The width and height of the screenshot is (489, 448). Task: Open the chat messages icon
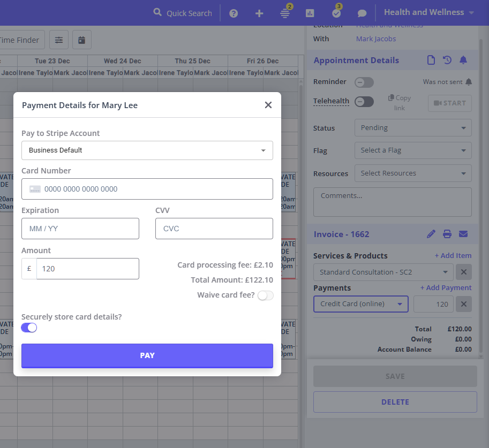(x=362, y=13)
